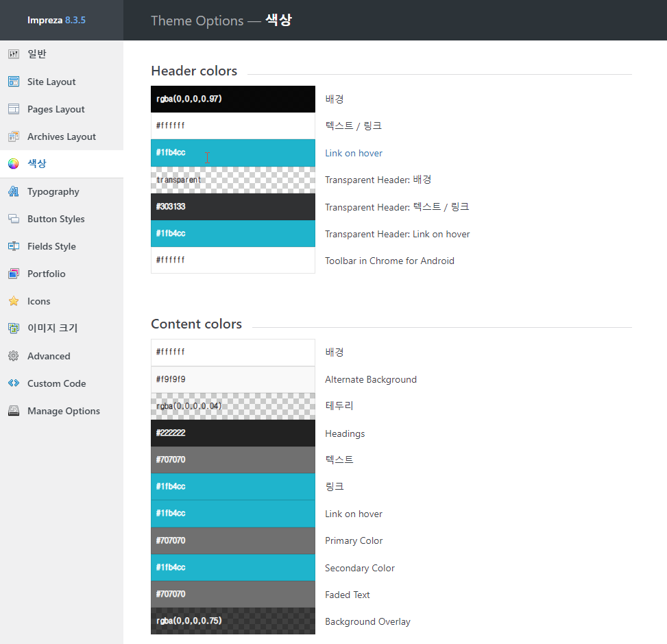Image resolution: width=667 pixels, height=644 pixels.
Task: Edit Headings color #222222
Action: (232, 433)
